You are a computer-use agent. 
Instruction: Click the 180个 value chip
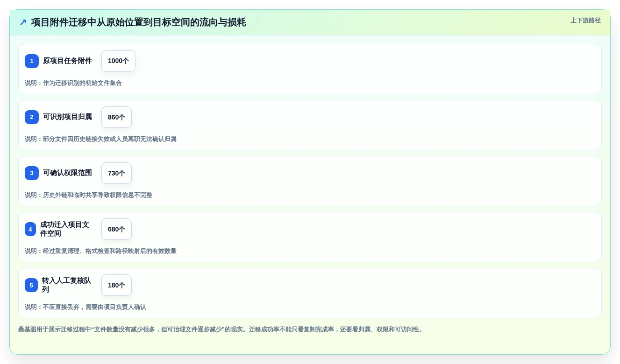click(x=116, y=285)
